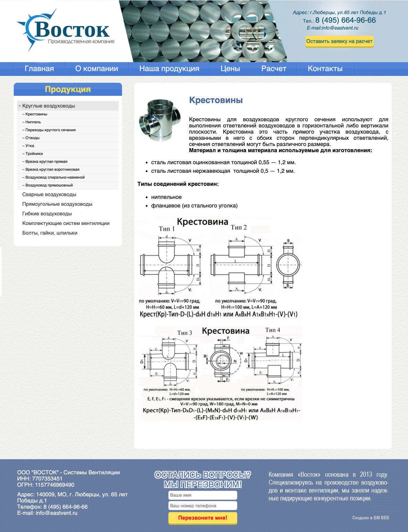The height and width of the screenshot is (532, 408).
Task: Collapse the Круглые воздуховоды section arrow
Action: pos(20,106)
